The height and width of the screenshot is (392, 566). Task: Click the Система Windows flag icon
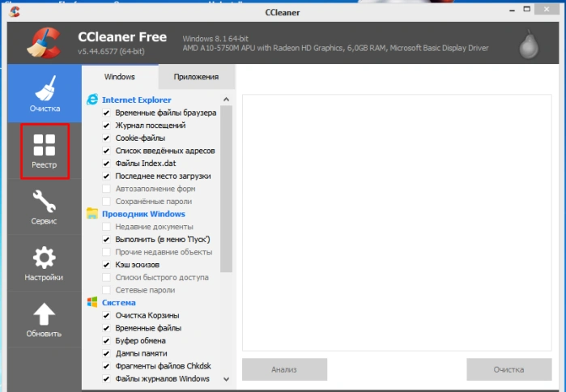[92, 302]
